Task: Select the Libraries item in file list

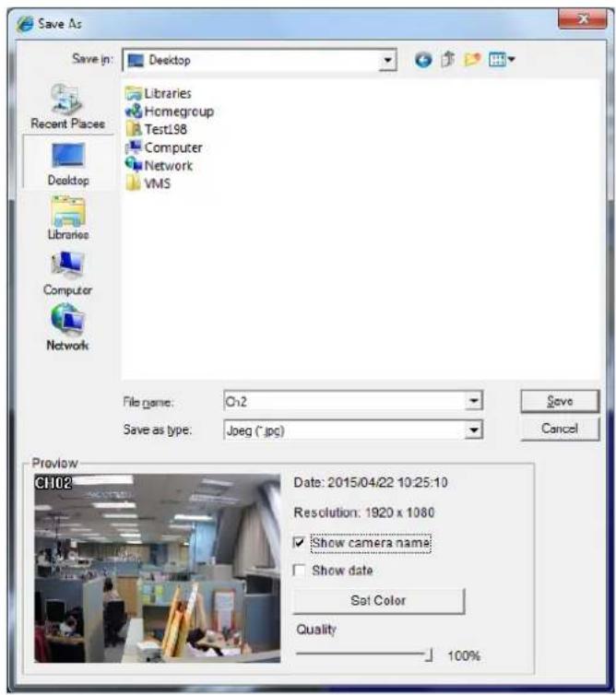Action: click(159, 93)
